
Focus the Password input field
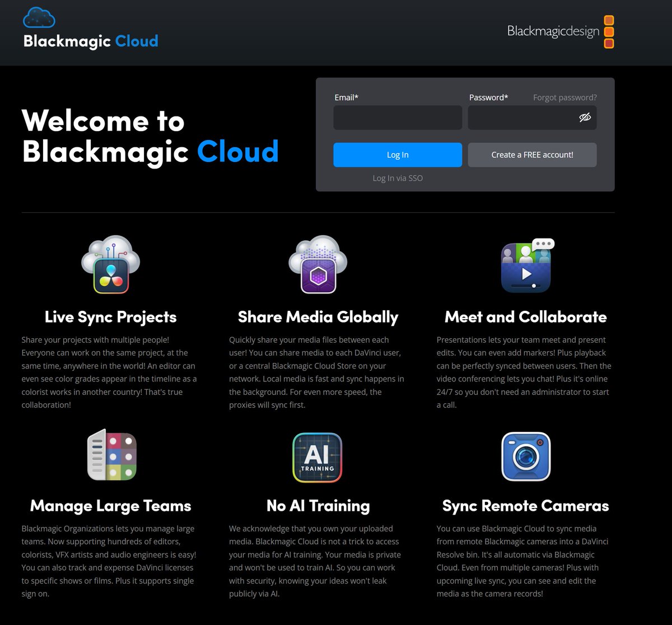click(532, 118)
